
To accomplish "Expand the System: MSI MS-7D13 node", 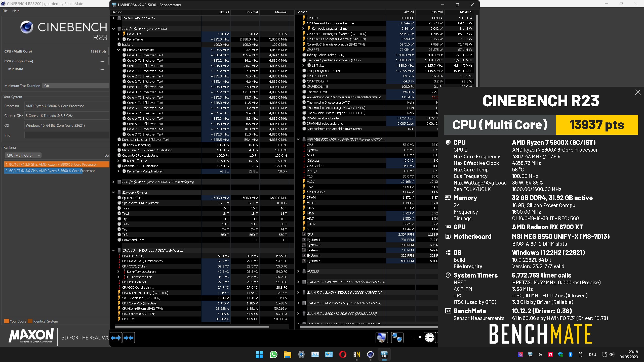I will (x=113, y=18).
